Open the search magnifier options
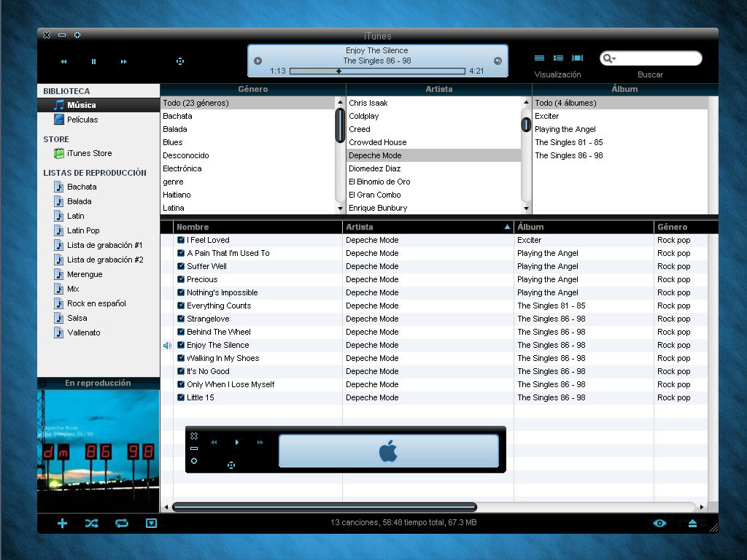 click(x=609, y=58)
